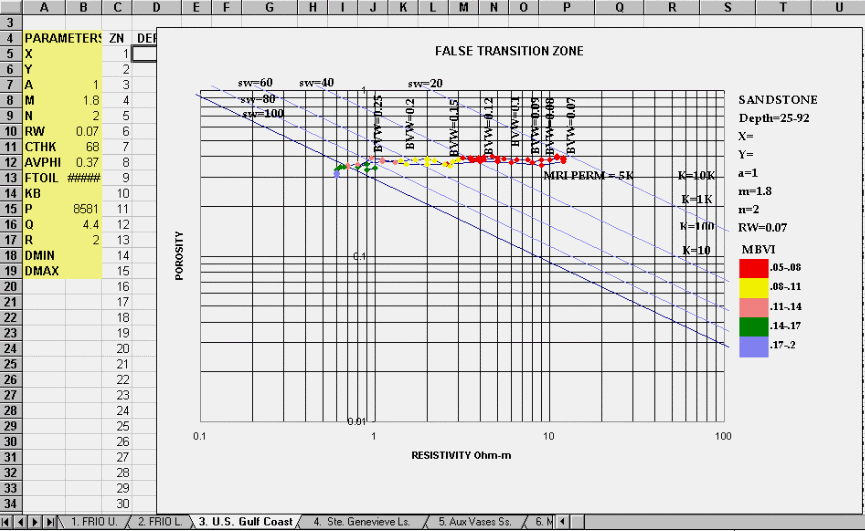Click the red .05-.08 MBVI legend swatch
865x531 pixels.
(752, 268)
